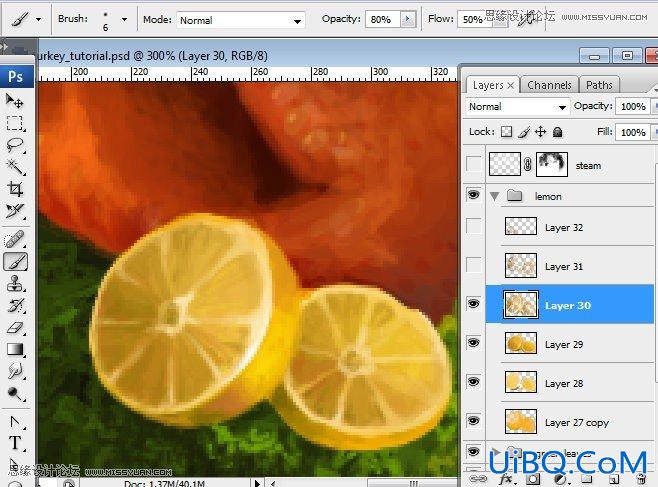Hide Layer 27 copy eye icon
Viewport: 658px width, 487px height.
click(474, 421)
